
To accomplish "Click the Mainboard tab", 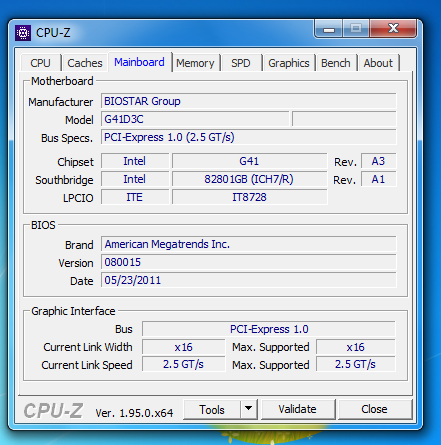I will (x=139, y=62).
